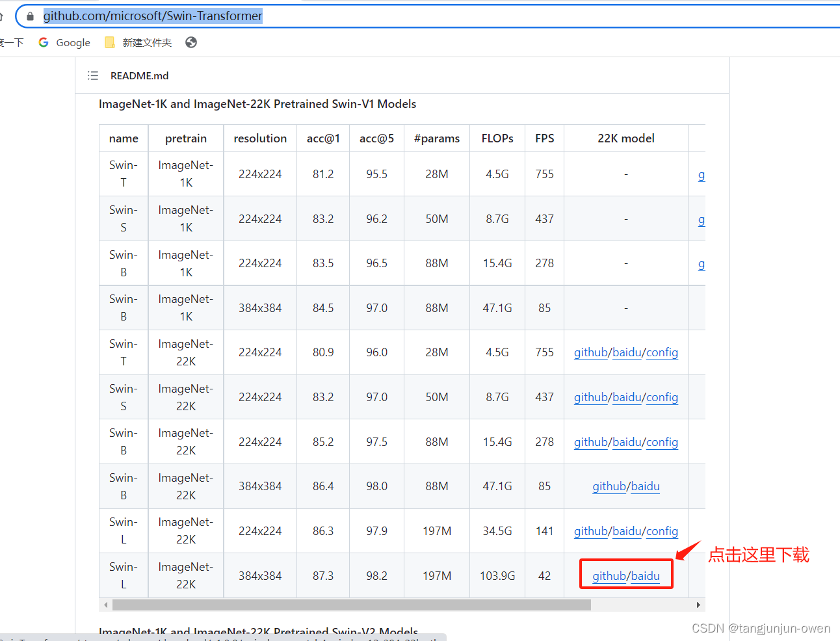Click the 34.5G FLOPs value

(497, 531)
